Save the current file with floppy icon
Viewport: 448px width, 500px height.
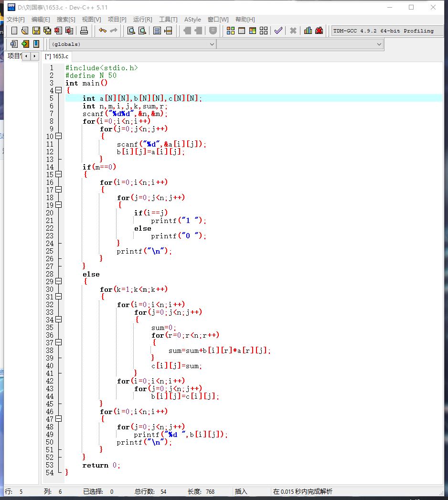pos(36,31)
